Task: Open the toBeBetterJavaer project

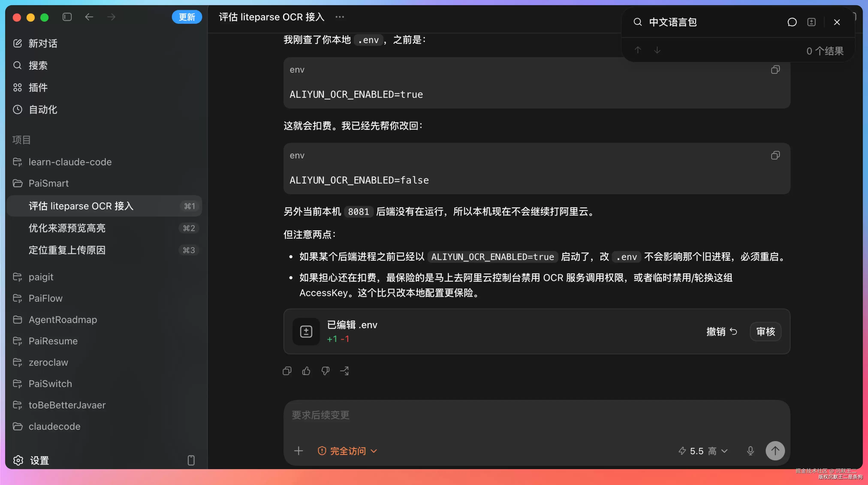Action: (x=104, y=405)
